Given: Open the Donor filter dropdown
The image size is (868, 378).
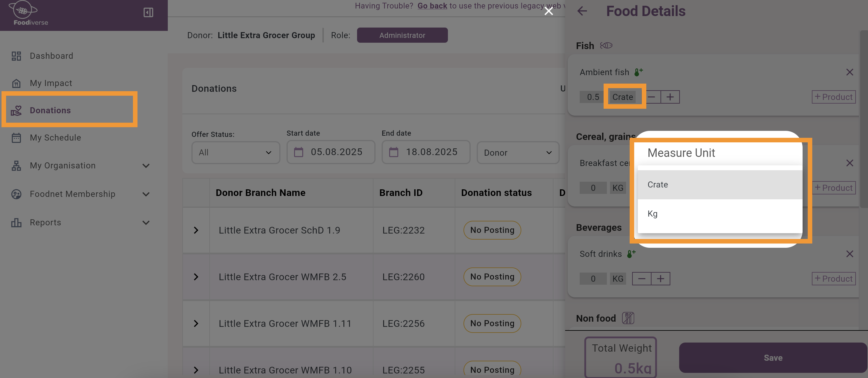Looking at the screenshot, I should (x=518, y=153).
